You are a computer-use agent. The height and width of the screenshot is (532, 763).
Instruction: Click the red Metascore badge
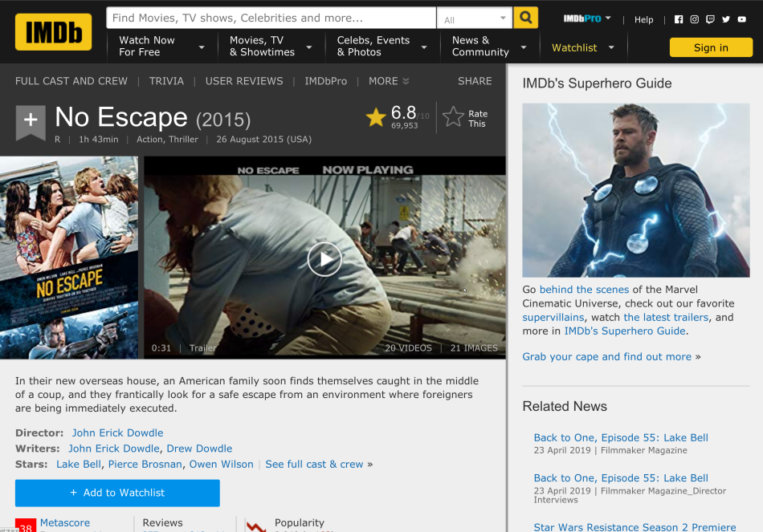coord(26,526)
